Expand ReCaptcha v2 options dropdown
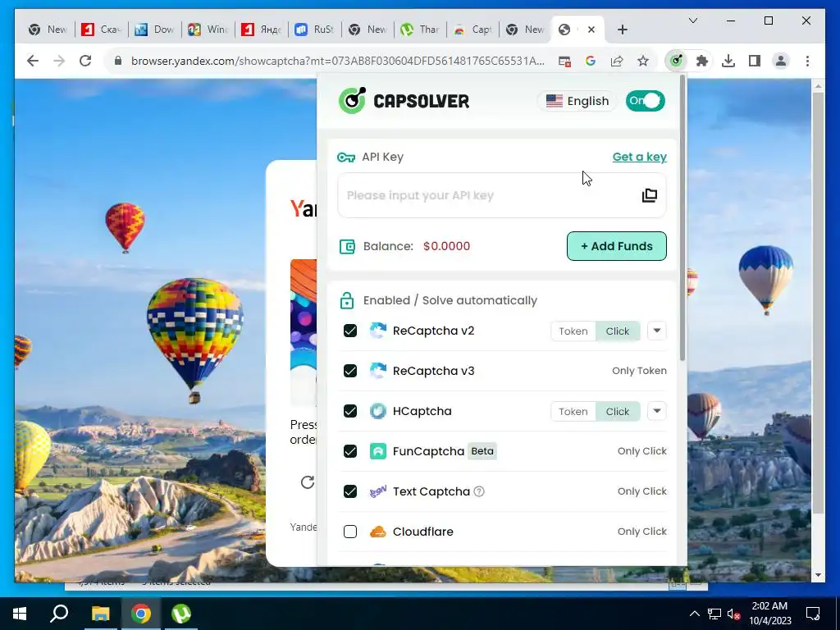 click(x=657, y=331)
